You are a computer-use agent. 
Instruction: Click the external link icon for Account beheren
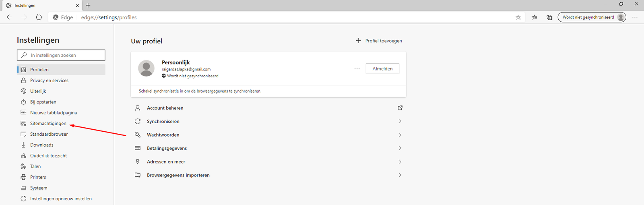pos(400,108)
